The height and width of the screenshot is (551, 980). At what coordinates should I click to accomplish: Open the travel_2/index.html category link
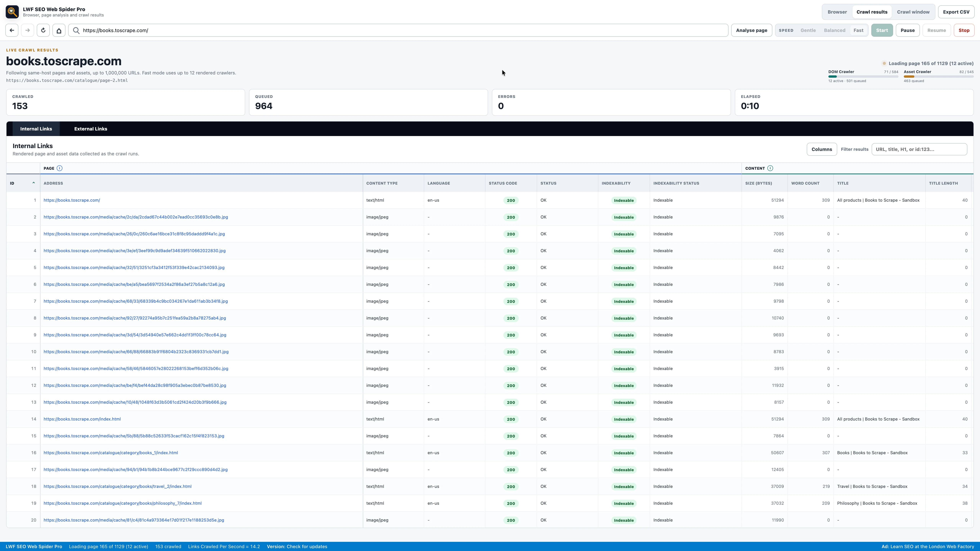tap(117, 486)
